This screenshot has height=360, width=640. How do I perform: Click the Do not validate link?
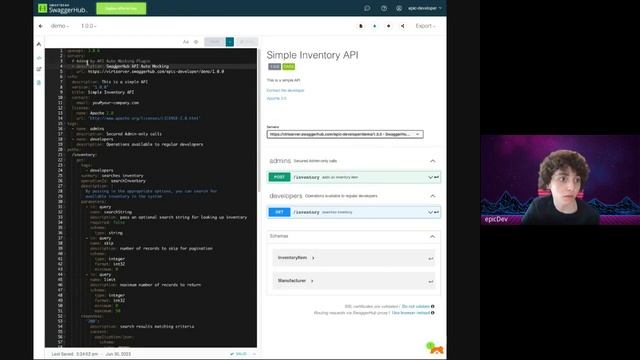(416, 307)
